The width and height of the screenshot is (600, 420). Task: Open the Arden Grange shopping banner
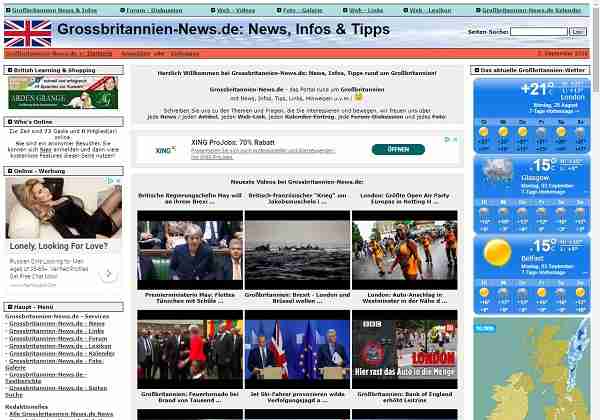(63, 93)
